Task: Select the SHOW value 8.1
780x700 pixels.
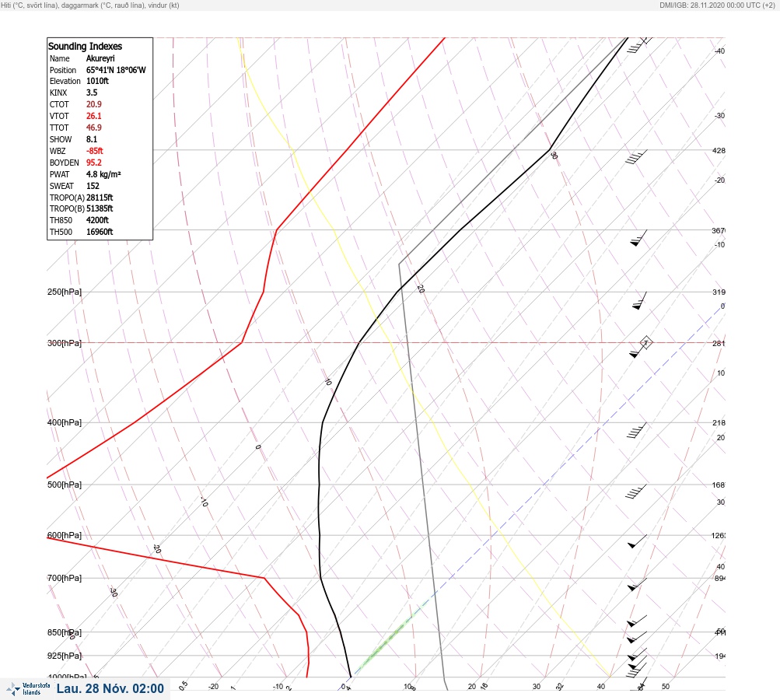Action: [92, 139]
